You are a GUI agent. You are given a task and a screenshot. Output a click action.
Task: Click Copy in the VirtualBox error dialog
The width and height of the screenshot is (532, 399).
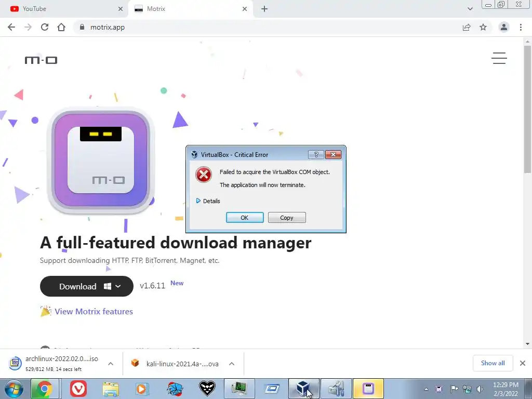[287, 218]
